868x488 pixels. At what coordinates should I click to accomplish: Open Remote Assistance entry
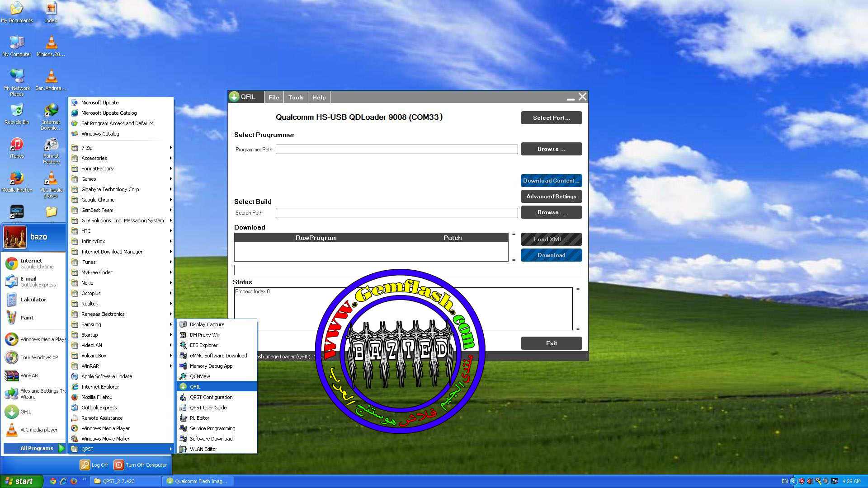[x=122, y=418]
